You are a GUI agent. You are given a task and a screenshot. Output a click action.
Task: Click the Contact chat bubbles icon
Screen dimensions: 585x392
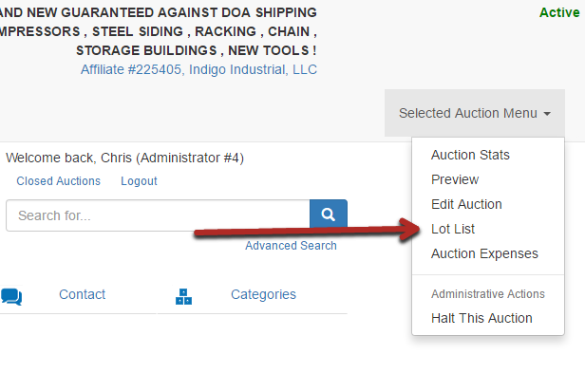11,297
